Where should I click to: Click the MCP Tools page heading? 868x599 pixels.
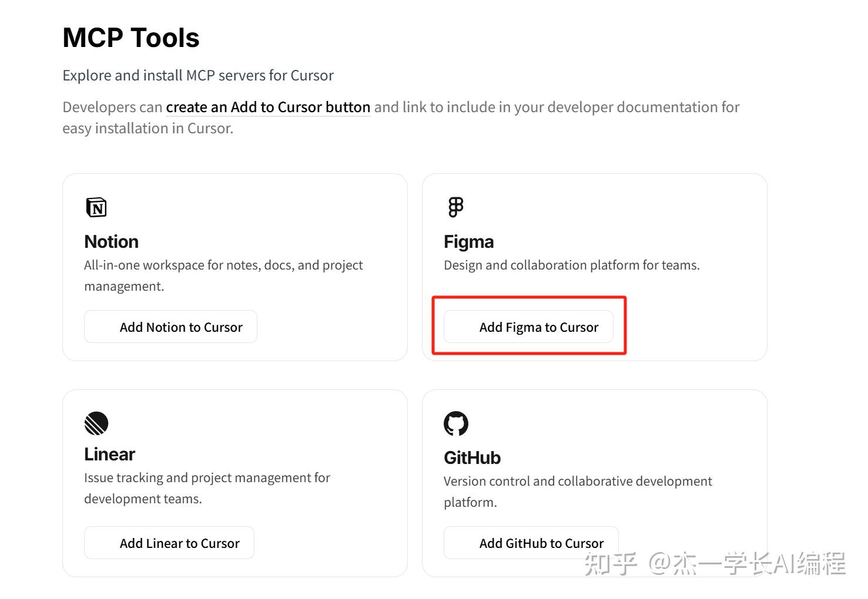click(x=131, y=38)
